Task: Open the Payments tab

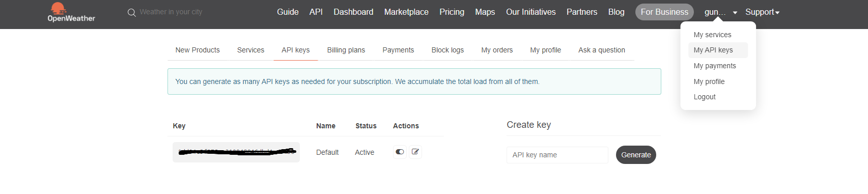Action: [x=398, y=50]
